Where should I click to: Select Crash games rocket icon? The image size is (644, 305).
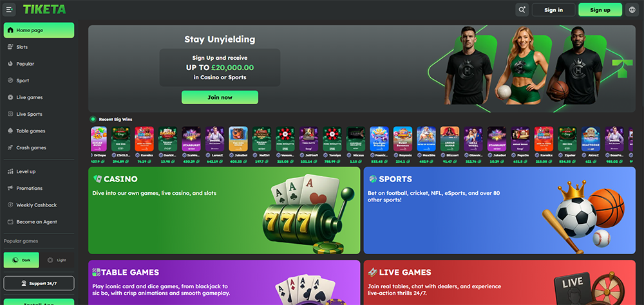pyautogui.click(x=10, y=148)
